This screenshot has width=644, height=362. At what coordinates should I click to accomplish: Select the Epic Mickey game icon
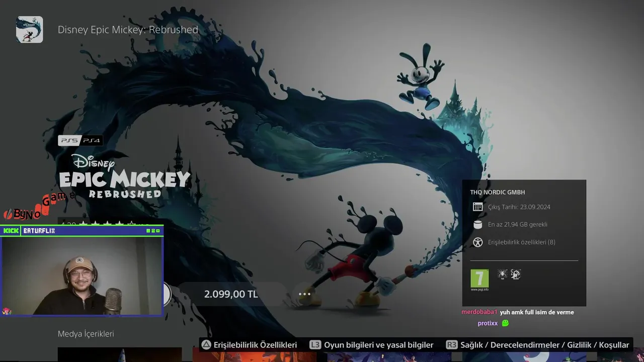tap(29, 29)
